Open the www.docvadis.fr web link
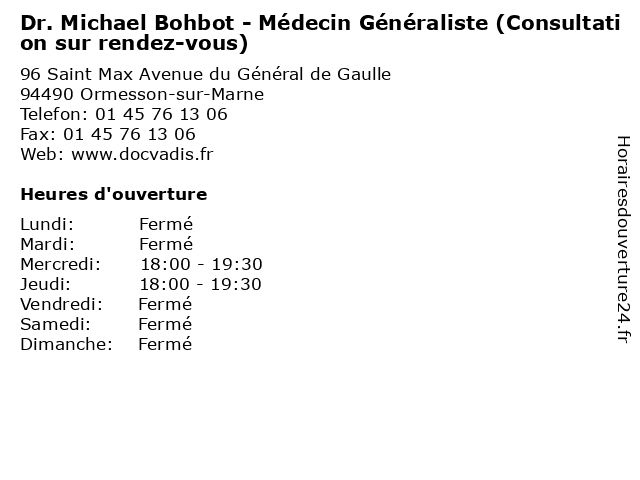640x480 pixels. 142,154
